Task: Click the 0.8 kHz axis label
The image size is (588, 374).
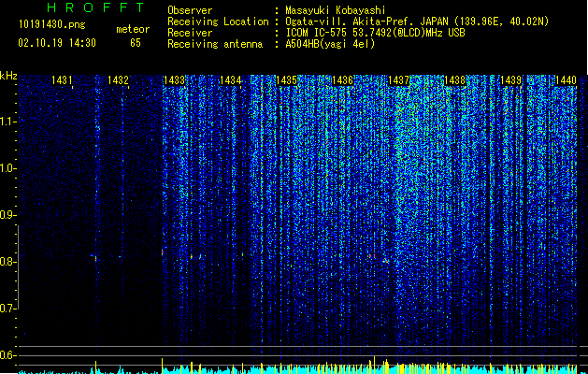Action: (8, 262)
